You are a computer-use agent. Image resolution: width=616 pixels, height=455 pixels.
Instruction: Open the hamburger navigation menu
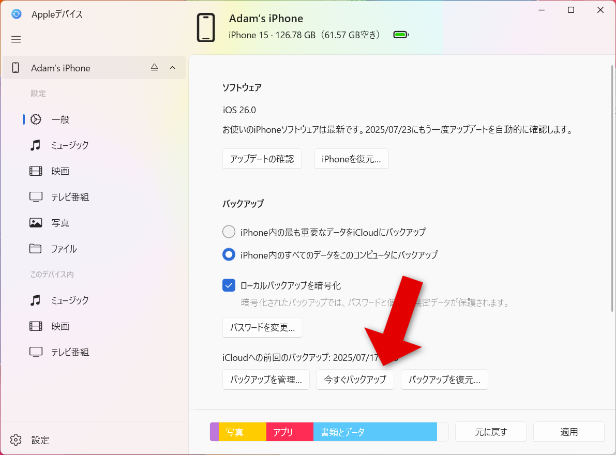pos(16,39)
